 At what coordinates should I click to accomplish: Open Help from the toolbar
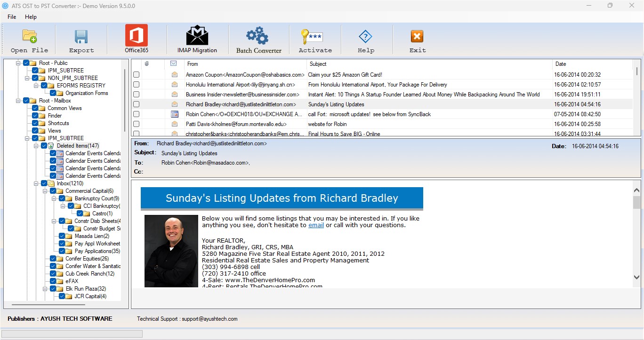(x=365, y=37)
